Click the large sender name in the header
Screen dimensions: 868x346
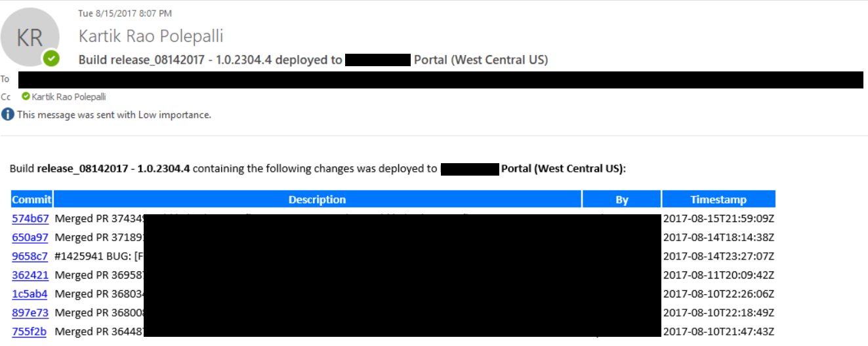(151, 35)
